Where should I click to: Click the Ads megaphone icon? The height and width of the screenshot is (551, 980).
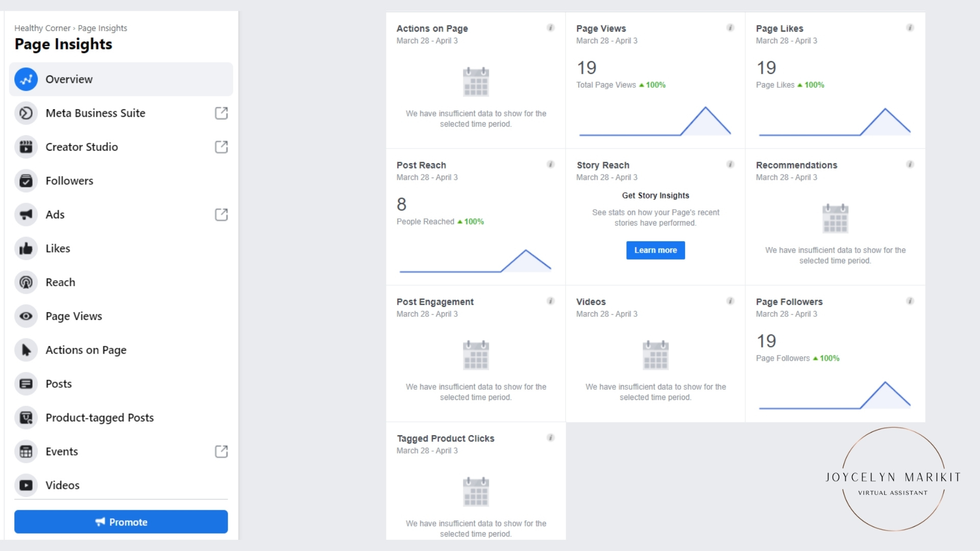pyautogui.click(x=26, y=215)
